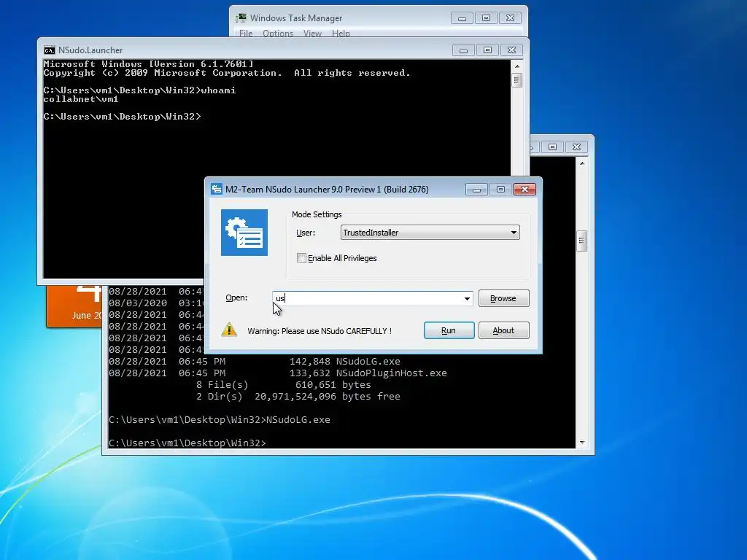Click scrollbar thumb in the rear console window
The height and width of the screenshot is (560, 747).
coord(581,241)
